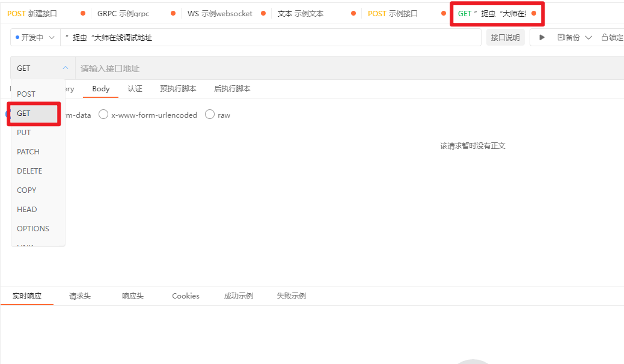Select the raw body type radio
Image resolution: width=624 pixels, height=364 pixels.
[x=210, y=114]
